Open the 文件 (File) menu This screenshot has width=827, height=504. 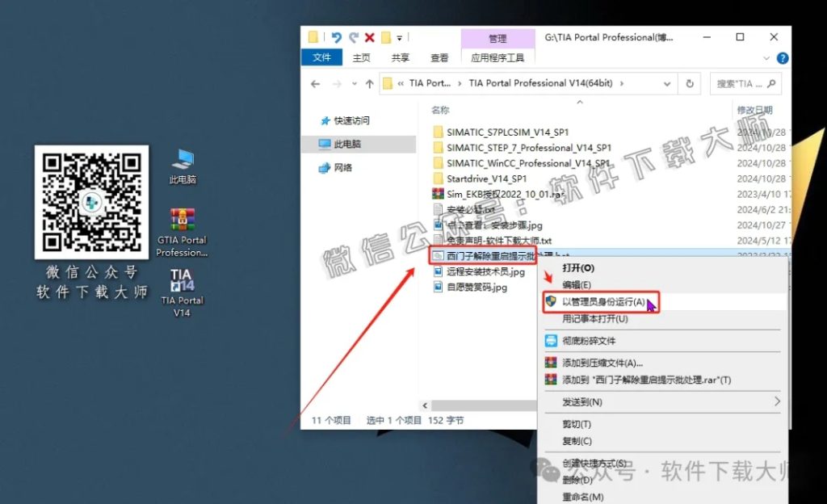tap(321, 57)
